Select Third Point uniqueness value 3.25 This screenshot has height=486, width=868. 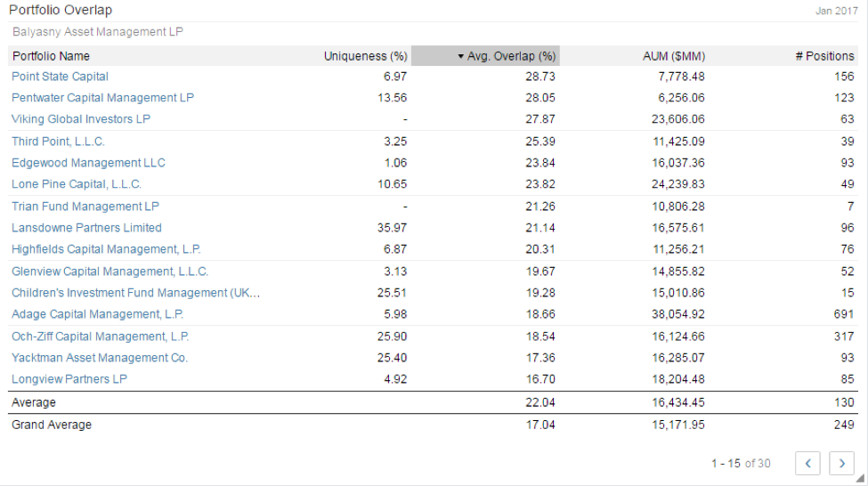395,142
